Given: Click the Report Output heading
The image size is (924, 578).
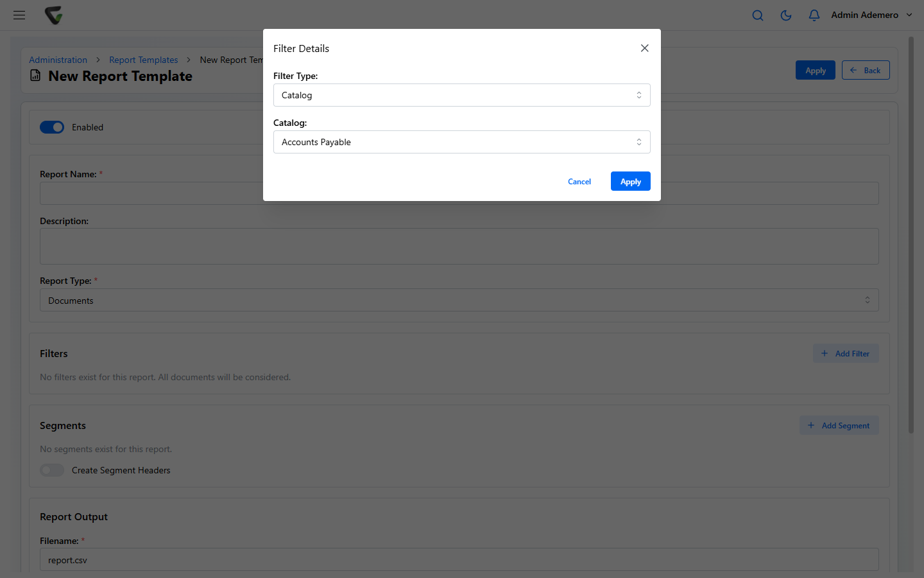Looking at the screenshot, I should coord(74,517).
